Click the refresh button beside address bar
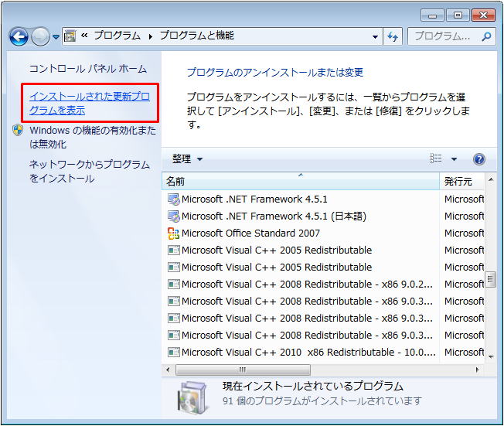Screen dimensions: 504x426 point(393,36)
